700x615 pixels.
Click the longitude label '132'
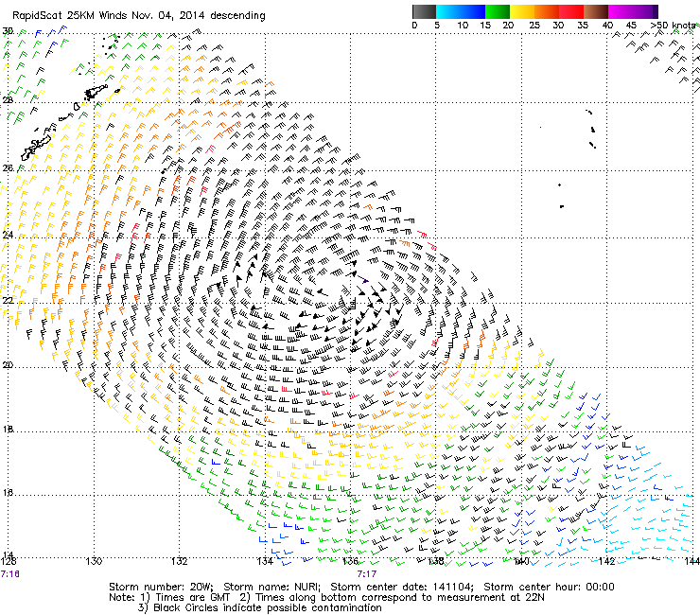[180, 561]
